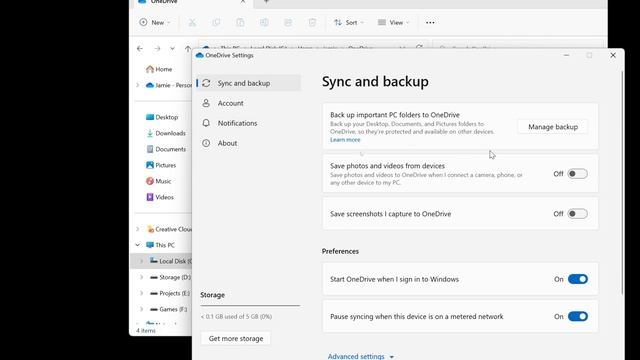Turn off pause syncing on metered network
The image size is (640, 360).
[578, 316]
